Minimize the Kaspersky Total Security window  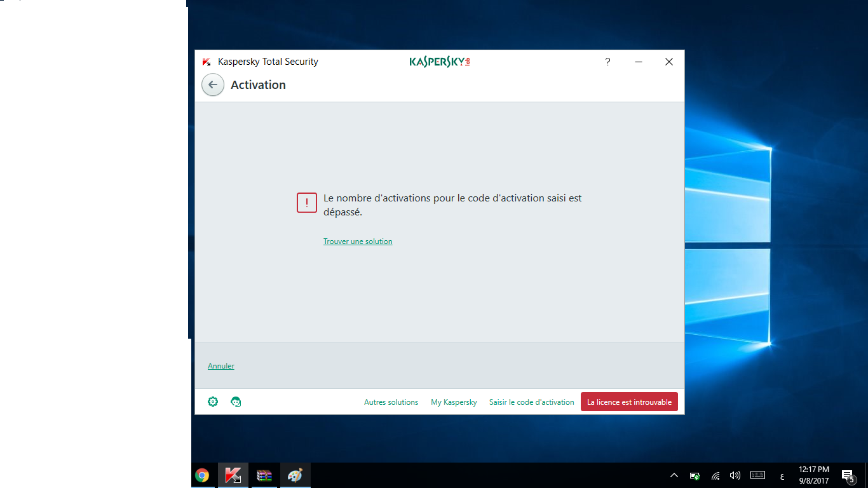click(x=639, y=62)
